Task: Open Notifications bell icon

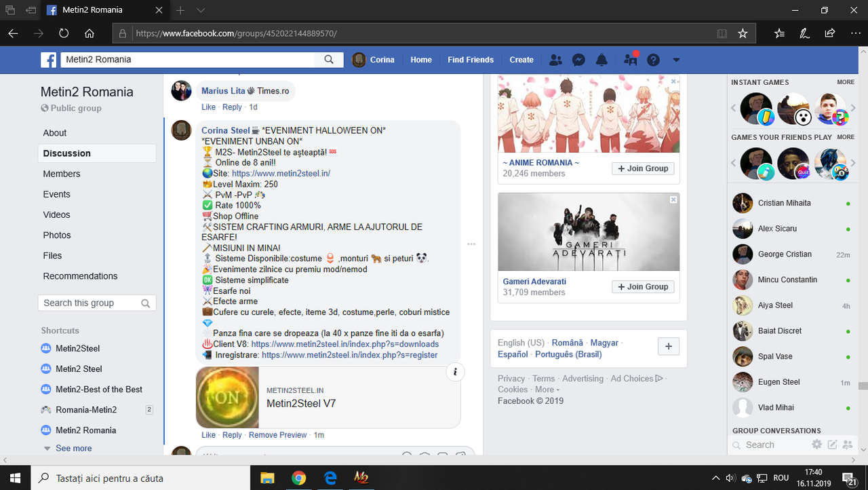Action: [x=601, y=60]
